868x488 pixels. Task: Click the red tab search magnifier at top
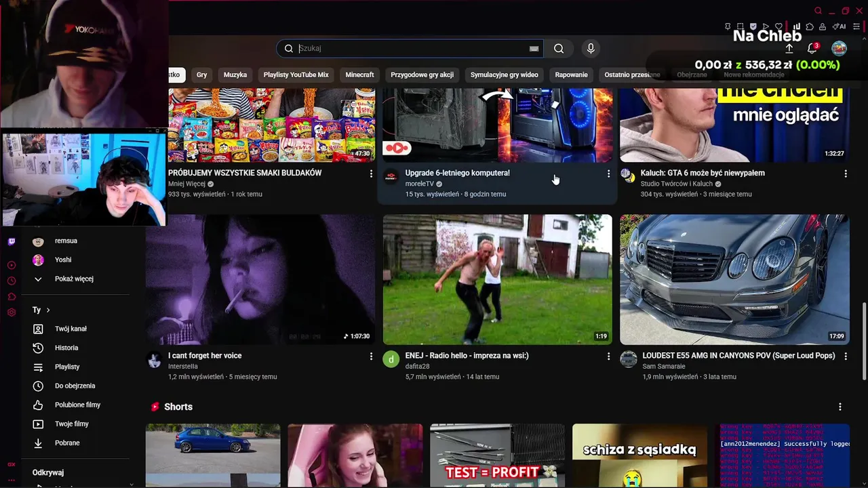[818, 11]
